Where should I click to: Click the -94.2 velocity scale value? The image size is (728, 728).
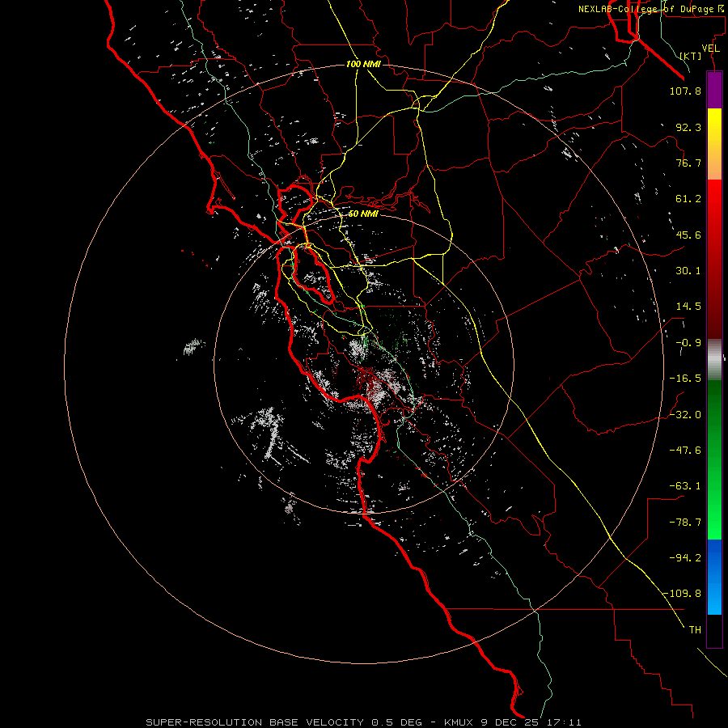click(685, 558)
